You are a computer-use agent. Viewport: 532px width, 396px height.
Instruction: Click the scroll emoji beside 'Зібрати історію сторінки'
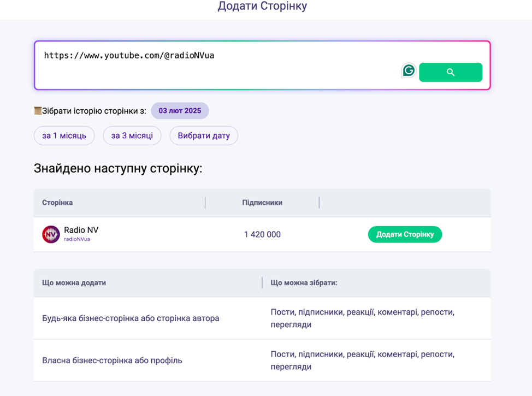(x=38, y=111)
